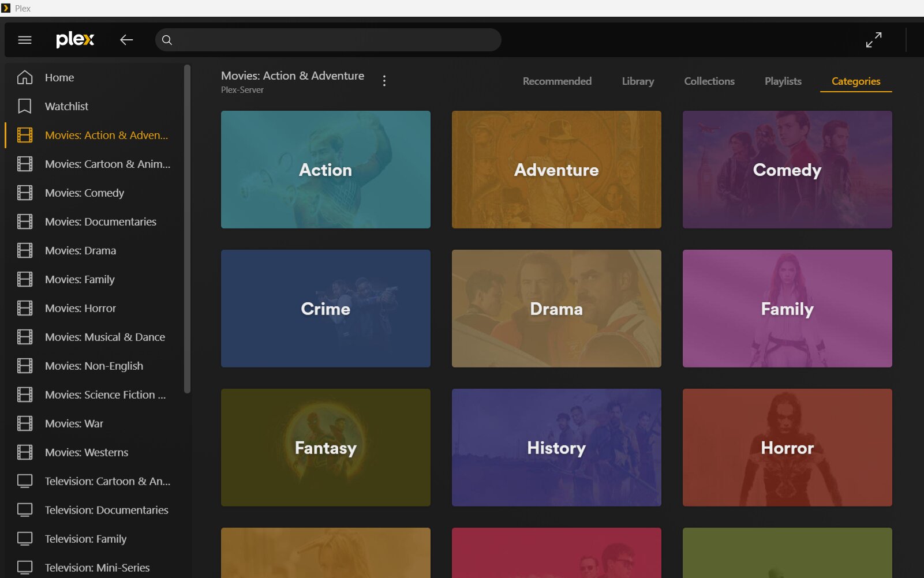Click the search input field
The width and height of the screenshot is (924, 578).
click(328, 40)
